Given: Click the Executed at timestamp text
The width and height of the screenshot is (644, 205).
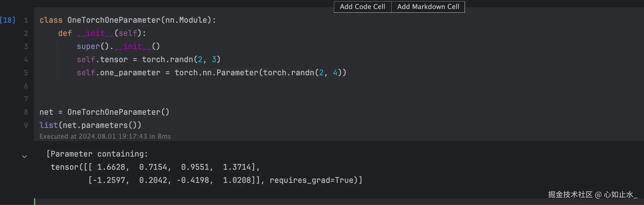Looking at the screenshot, I should 105,136.
